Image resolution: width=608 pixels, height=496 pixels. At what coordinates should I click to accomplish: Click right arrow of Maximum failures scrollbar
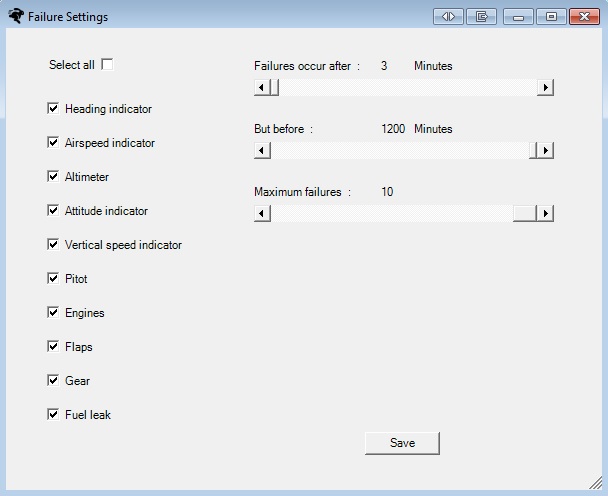point(545,213)
